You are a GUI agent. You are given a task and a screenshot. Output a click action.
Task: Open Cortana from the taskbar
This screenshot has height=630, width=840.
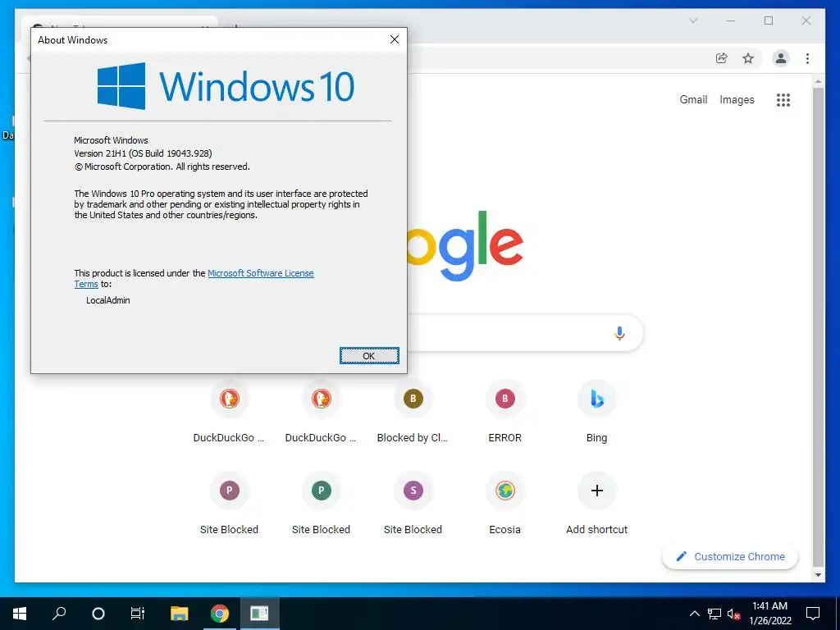(x=98, y=614)
